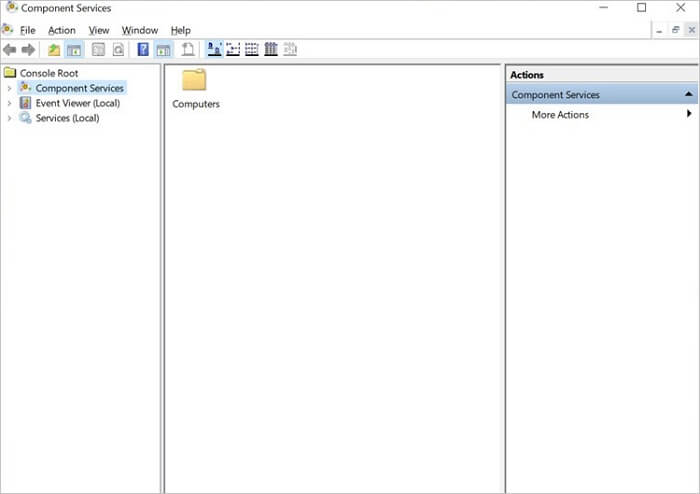Select the detail view toolbar icon
700x494 pixels.
(271, 50)
